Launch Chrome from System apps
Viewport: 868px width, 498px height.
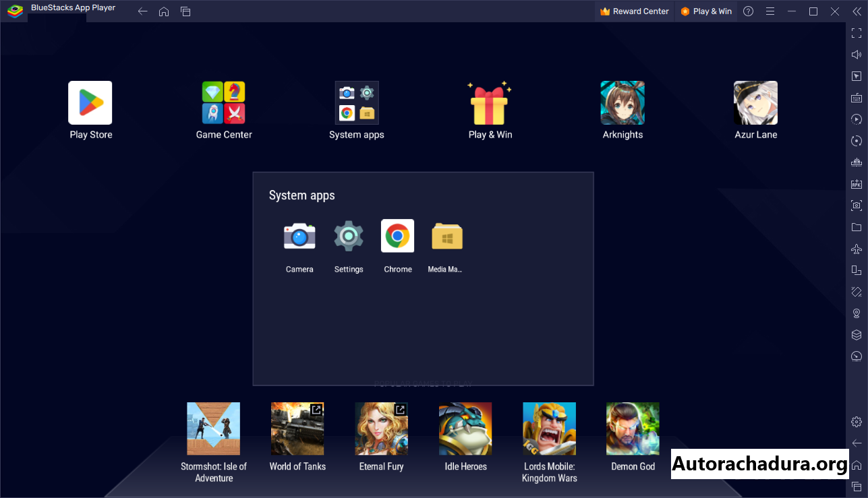(x=398, y=236)
